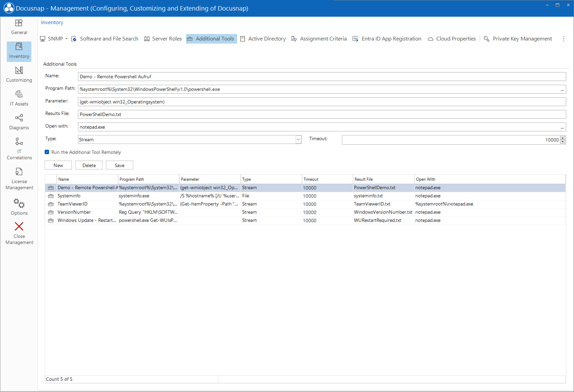This screenshot has width=574, height=392.
Task: Open the SNMP dropdown arrow
Action: coord(66,39)
